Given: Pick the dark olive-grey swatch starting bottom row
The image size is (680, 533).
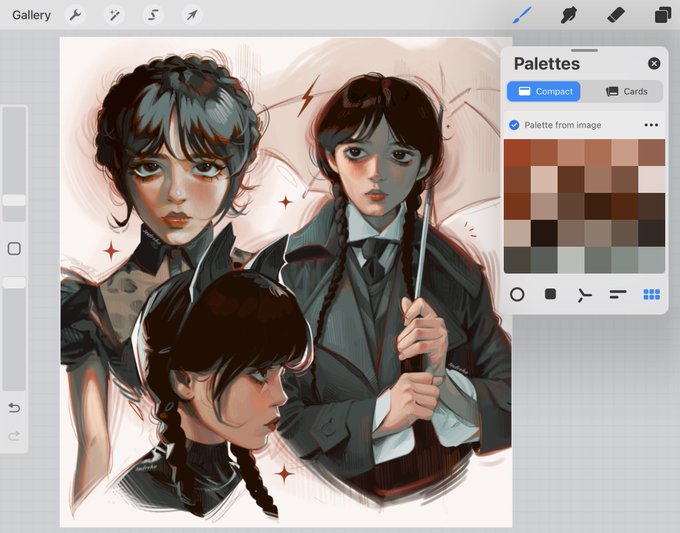Looking at the screenshot, I should tap(517, 260).
